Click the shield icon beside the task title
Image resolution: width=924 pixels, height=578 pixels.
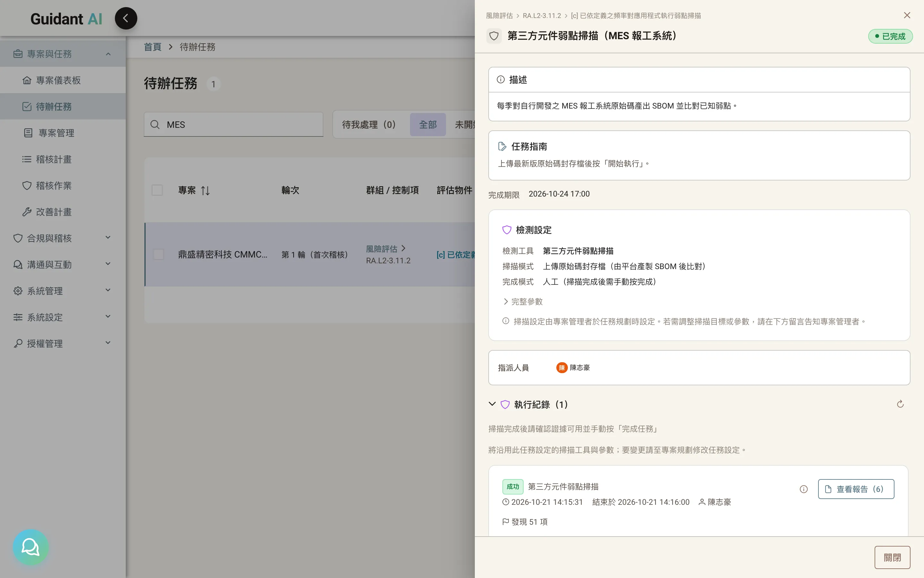(494, 36)
